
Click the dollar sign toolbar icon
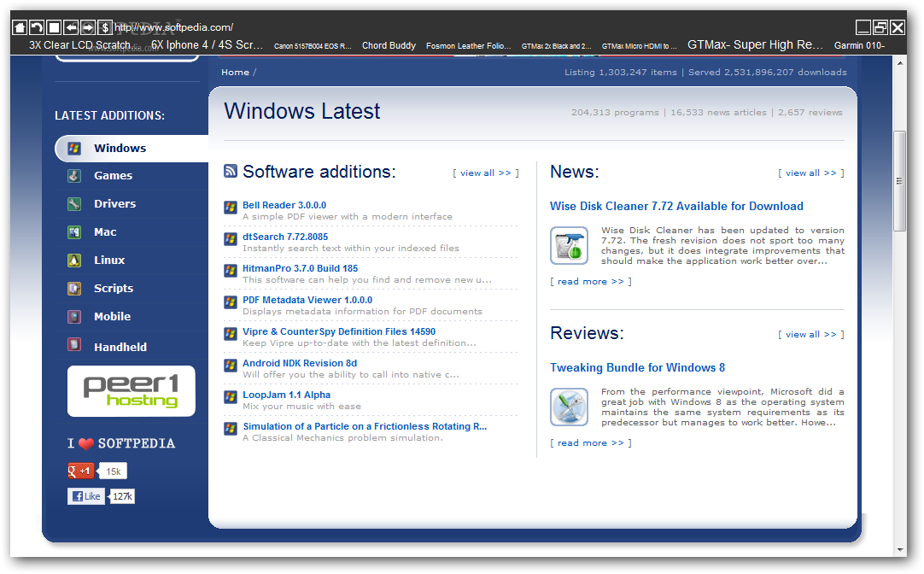(105, 27)
